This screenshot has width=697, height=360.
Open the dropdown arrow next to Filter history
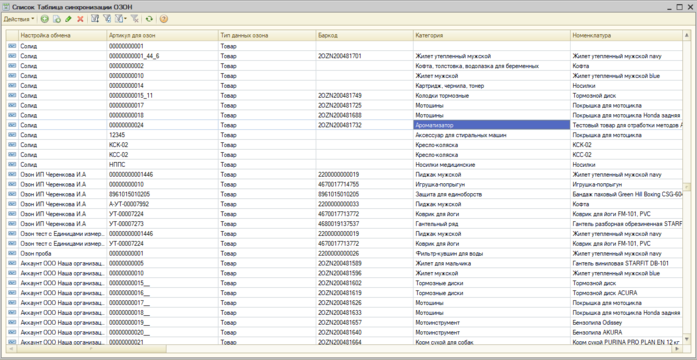coord(125,19)
